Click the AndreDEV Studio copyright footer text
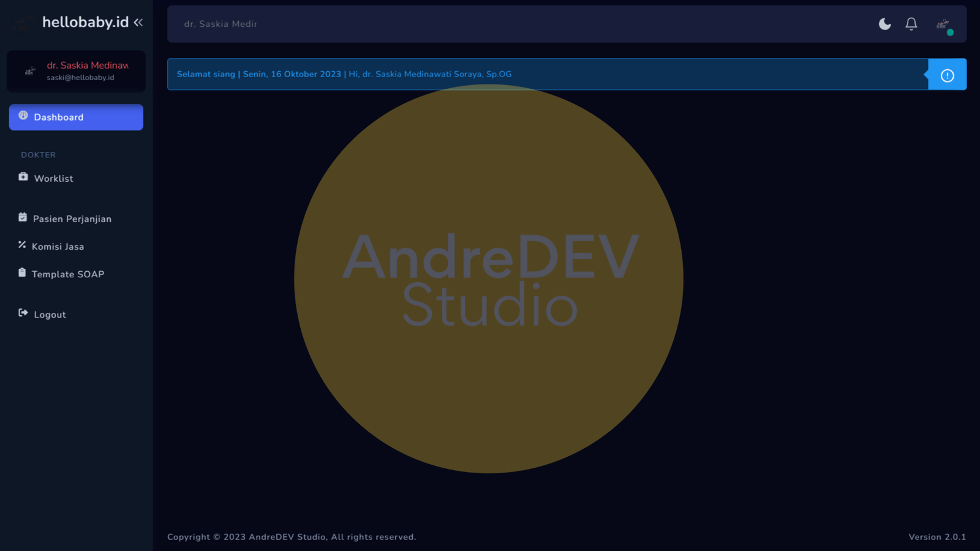980x551 pixels. click(292, 537)
